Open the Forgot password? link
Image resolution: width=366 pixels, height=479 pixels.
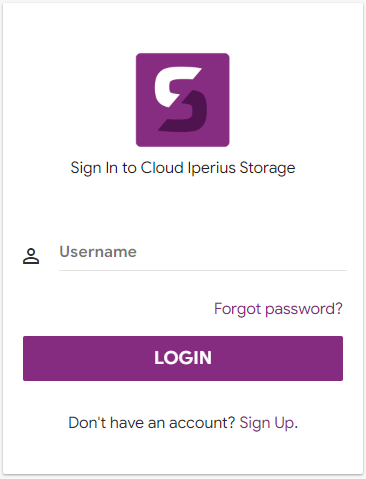(278, 309)
